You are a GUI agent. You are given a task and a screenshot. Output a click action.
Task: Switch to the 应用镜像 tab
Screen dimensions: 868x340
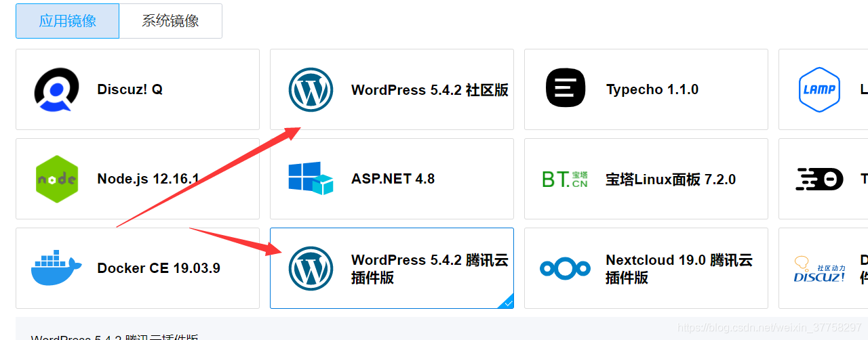[67, 21]
